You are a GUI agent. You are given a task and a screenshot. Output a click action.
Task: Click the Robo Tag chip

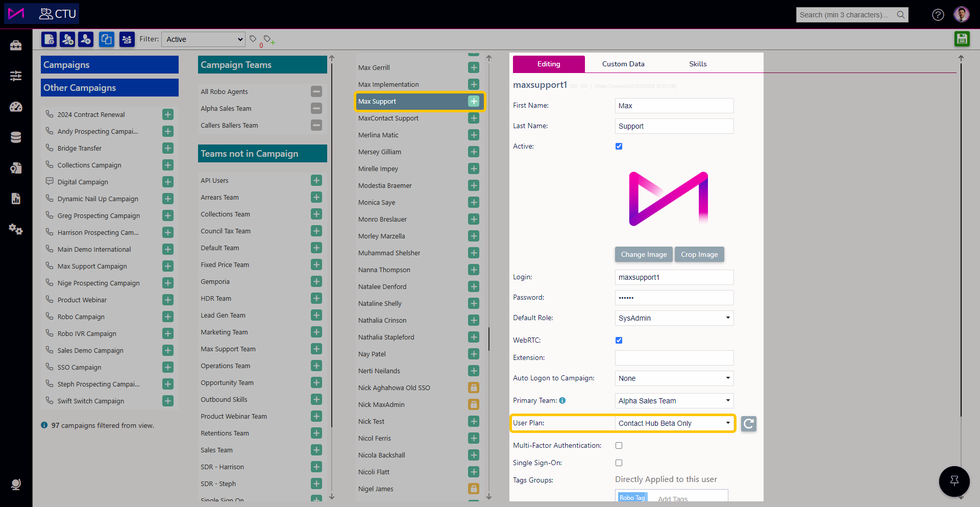click(x=632, y=498)
